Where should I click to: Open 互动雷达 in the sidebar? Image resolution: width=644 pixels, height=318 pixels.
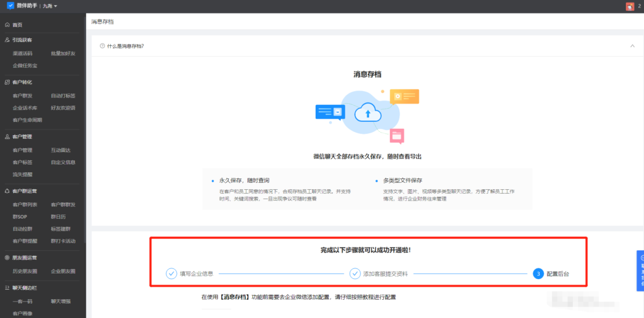pyautogui.click(x=60, y=150)
